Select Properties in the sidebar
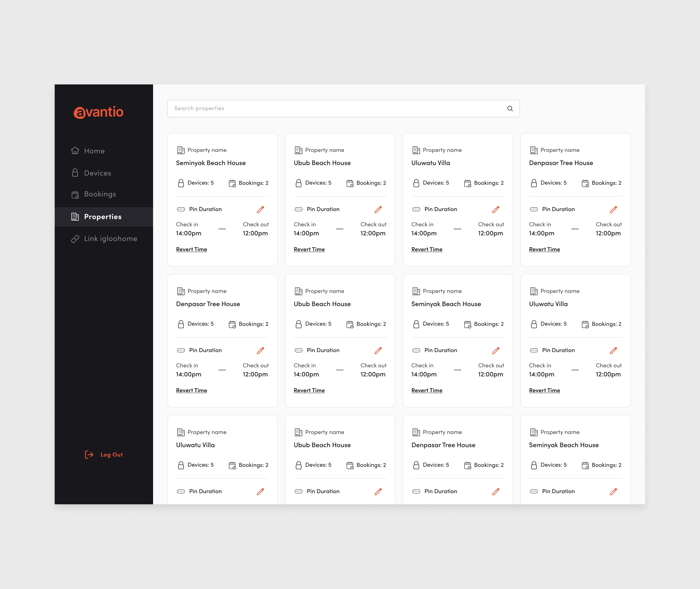 pos(103,217)
